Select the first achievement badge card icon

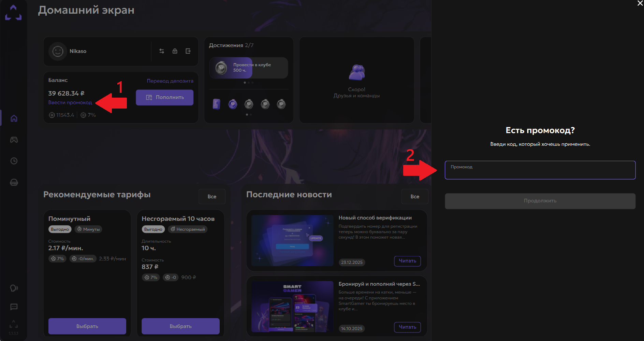pyautogui.click(x=216, y=104)
